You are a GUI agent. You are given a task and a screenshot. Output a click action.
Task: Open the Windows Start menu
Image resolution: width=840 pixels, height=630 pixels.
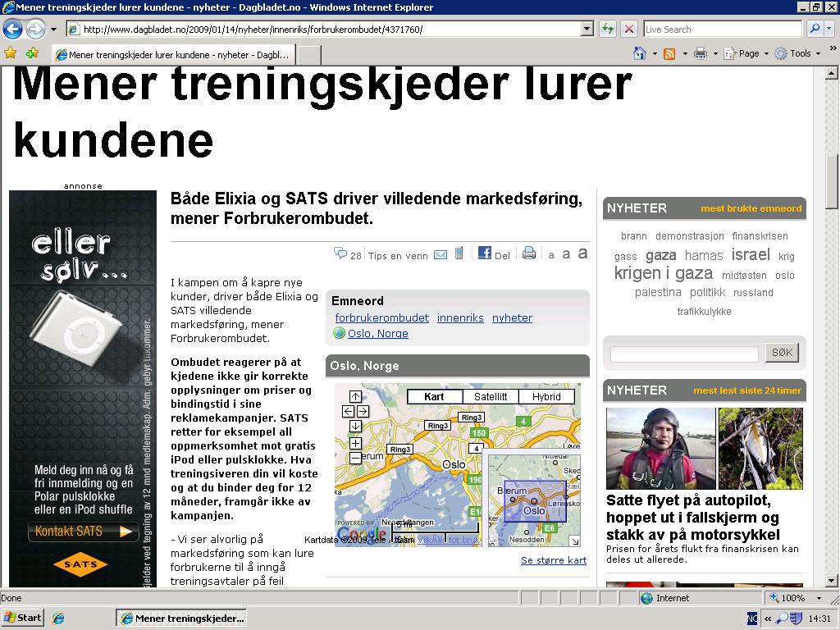click(x=22, y=618)
